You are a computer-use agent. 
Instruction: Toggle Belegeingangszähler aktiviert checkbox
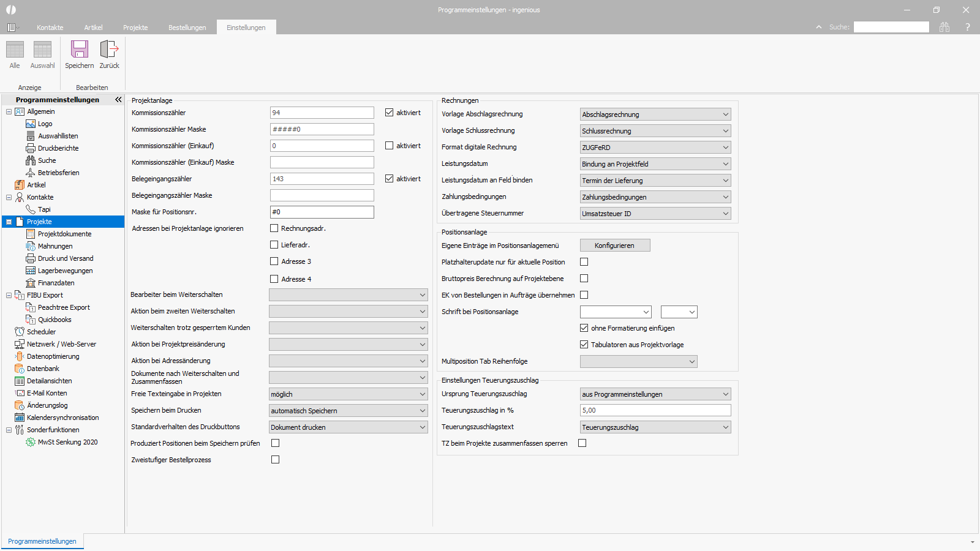pyautogui.click(x=389, y=179)
